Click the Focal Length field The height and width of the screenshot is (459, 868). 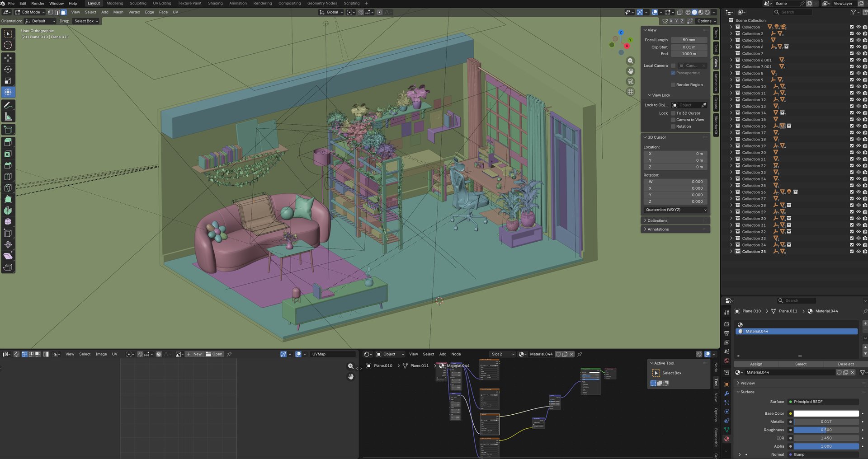pos(689,40)
